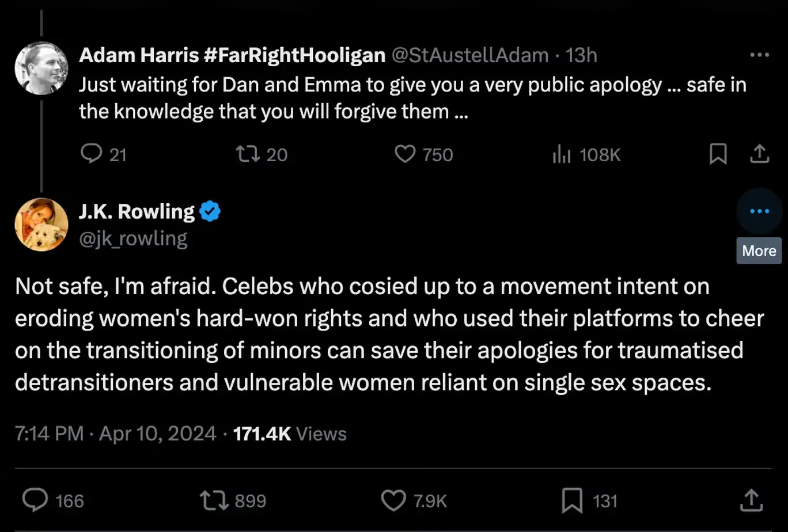The width and height of the screenshot is (788, 532).
Task: Share J.K. Rowling's tweet
Action: 750,500
